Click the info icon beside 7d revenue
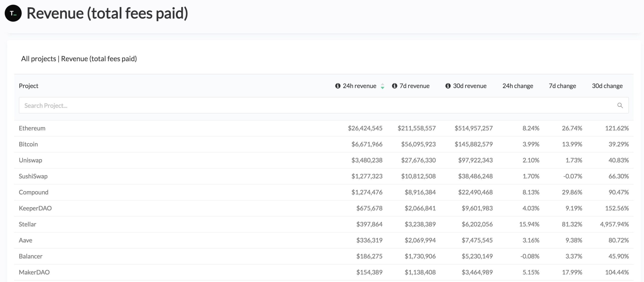The width and height of the screenshot is (644, 282). (x=394, y=86)
